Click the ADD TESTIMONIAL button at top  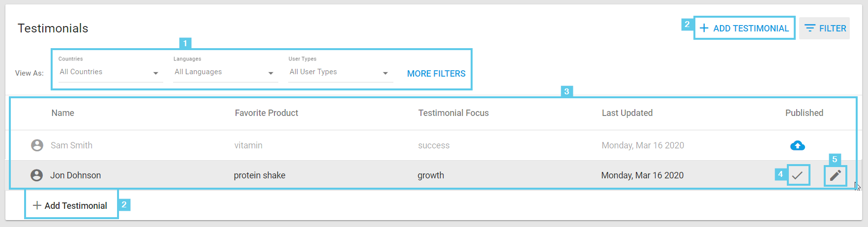[x=745, y=28]
